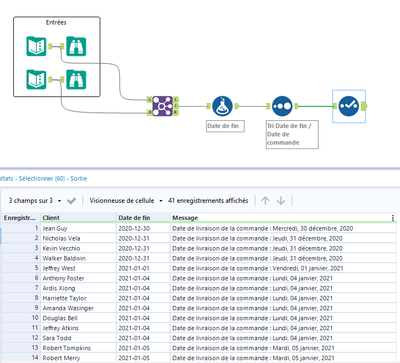Select row number 10 header

[x=21, y=318]
